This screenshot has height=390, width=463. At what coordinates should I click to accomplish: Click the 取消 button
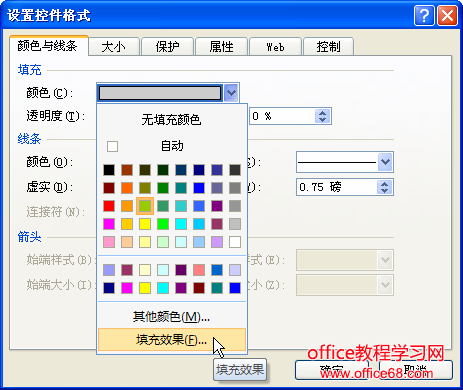[x=415, y=370]
